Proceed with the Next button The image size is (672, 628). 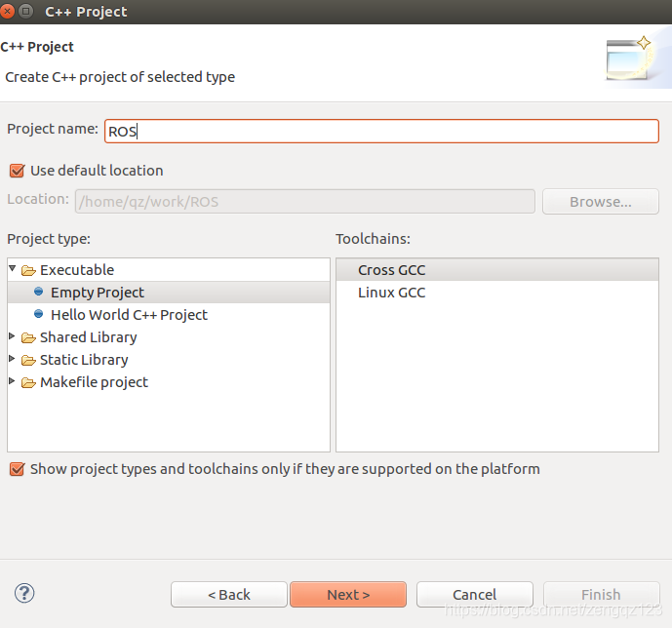348,595
